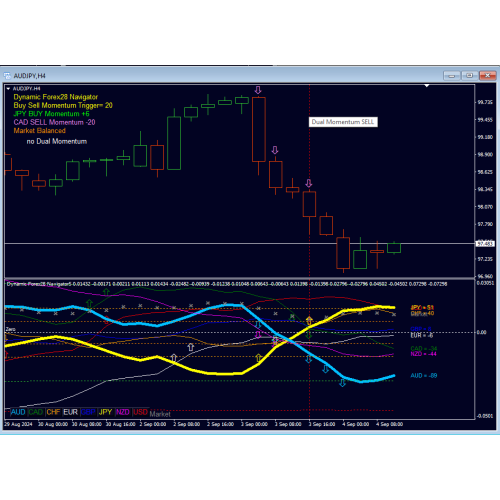Toggle the Market button
The width and height of the screenshot is (500, 500).
pos(160,414)
